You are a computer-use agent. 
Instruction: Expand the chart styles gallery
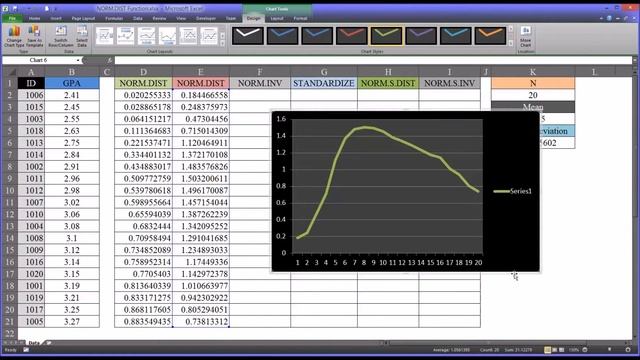pyautogui.click(x=511, y=43)
